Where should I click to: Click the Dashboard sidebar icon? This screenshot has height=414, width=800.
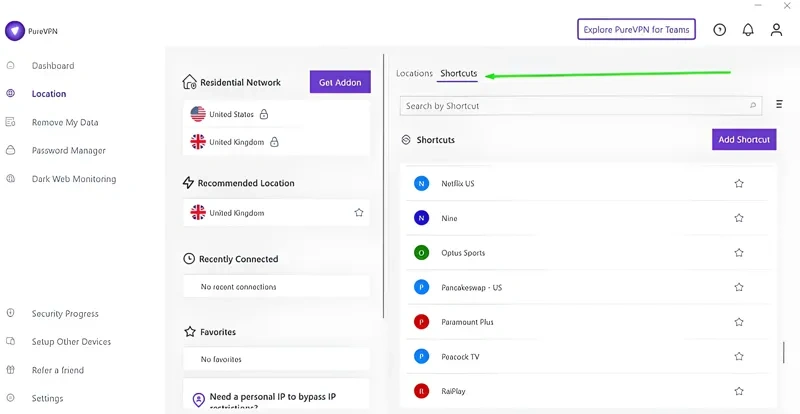tap(10, 65)
